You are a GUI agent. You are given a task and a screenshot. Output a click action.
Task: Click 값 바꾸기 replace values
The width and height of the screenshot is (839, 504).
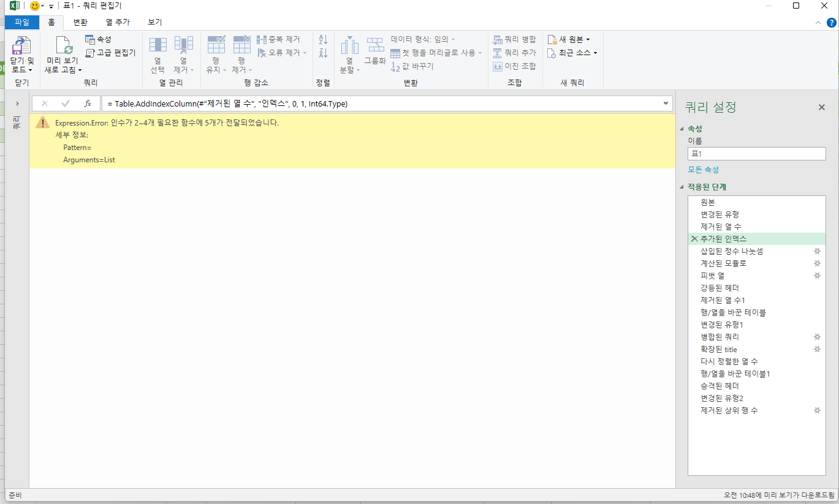(x=412, y=66)
